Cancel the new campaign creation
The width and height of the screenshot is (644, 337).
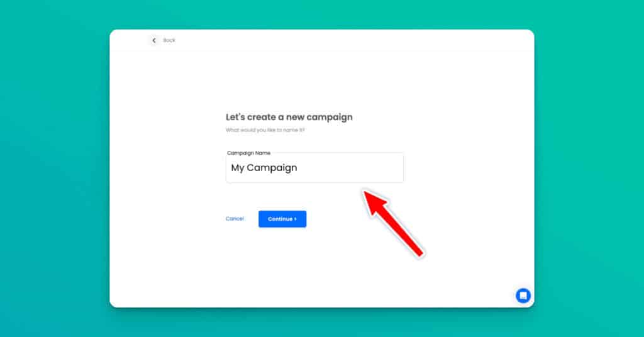235,219
